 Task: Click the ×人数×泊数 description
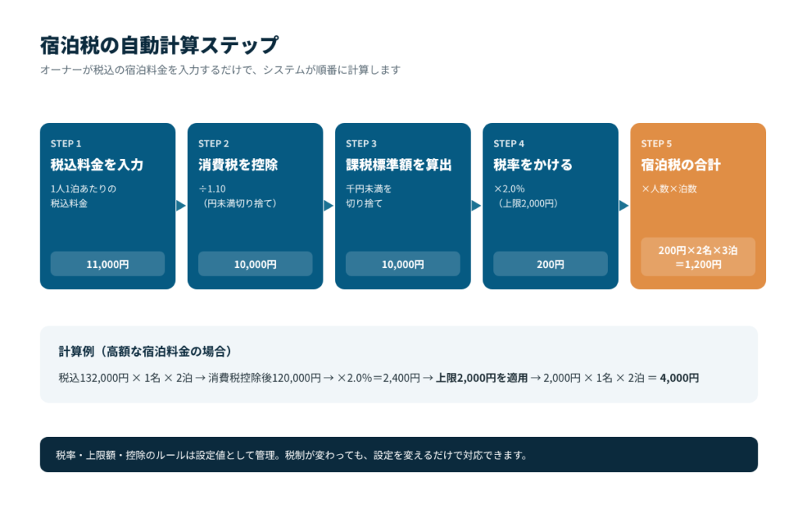pyautogui.click(x=669, y=188)
